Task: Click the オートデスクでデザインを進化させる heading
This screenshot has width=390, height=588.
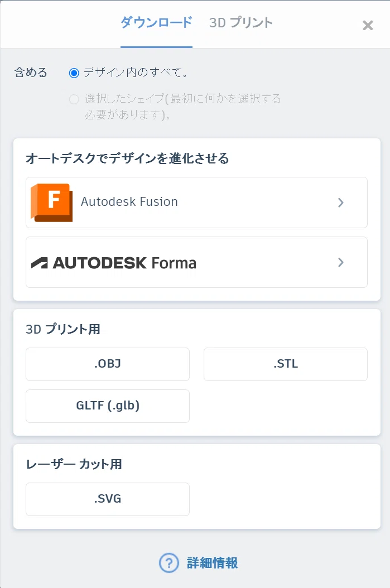Action: 127,158
